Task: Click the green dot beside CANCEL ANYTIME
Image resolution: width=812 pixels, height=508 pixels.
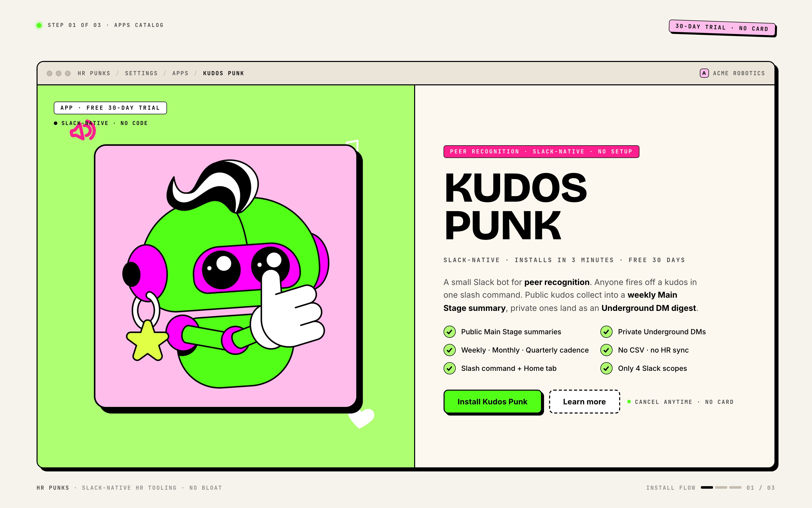Action: [629, 402]
